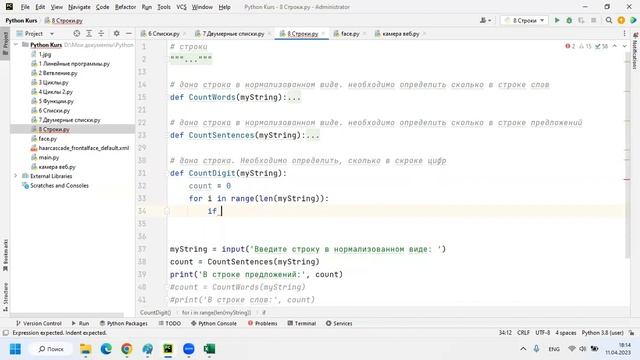Screen dimensions: 640x360
Task: Close the '8 Строки.py' editor tab
Action: pyautogui.click(x=323, y=33)
